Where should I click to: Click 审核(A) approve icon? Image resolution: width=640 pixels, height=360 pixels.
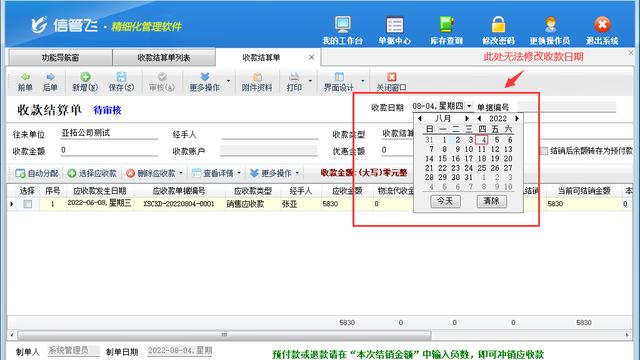(x=162, y=77)
